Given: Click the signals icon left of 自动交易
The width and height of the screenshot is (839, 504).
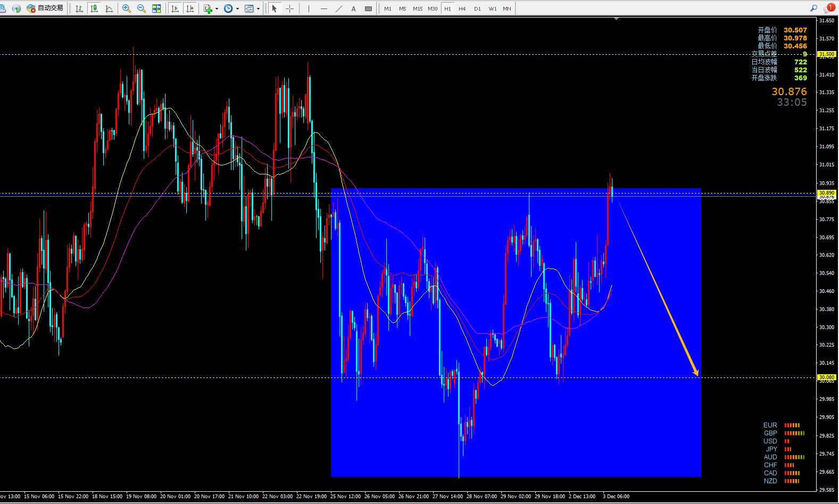Looking at the screenshot, I should coord(16,9).
